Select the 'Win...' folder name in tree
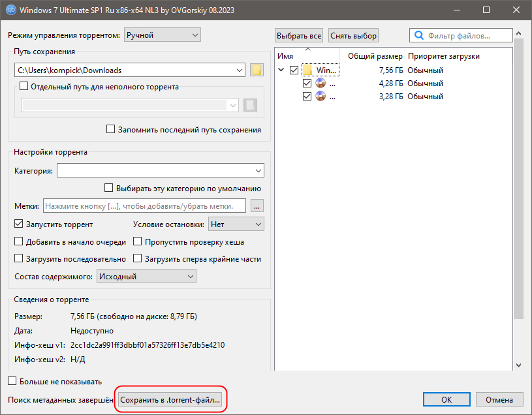The width and height of the screenshot is (532, 415). pos(326,70)
